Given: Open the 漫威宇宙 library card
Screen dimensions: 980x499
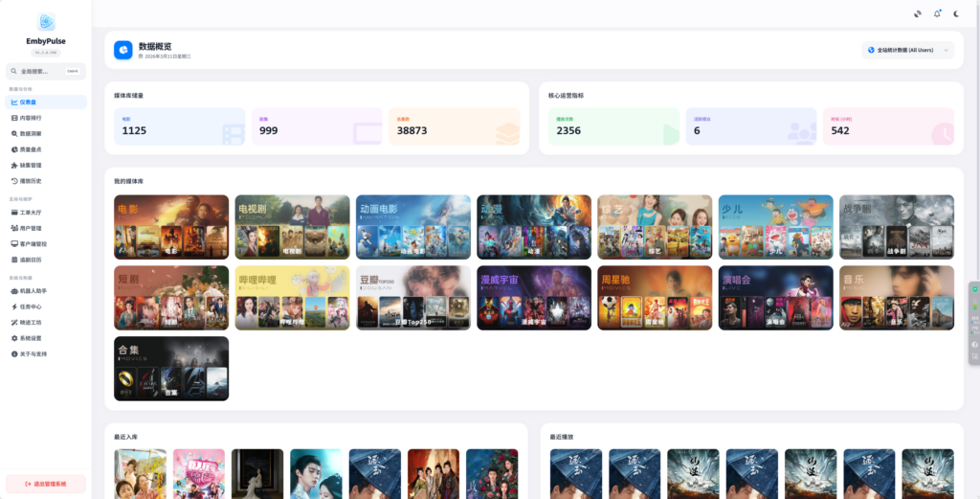Looking at the screenshot, I should (534, 298).
